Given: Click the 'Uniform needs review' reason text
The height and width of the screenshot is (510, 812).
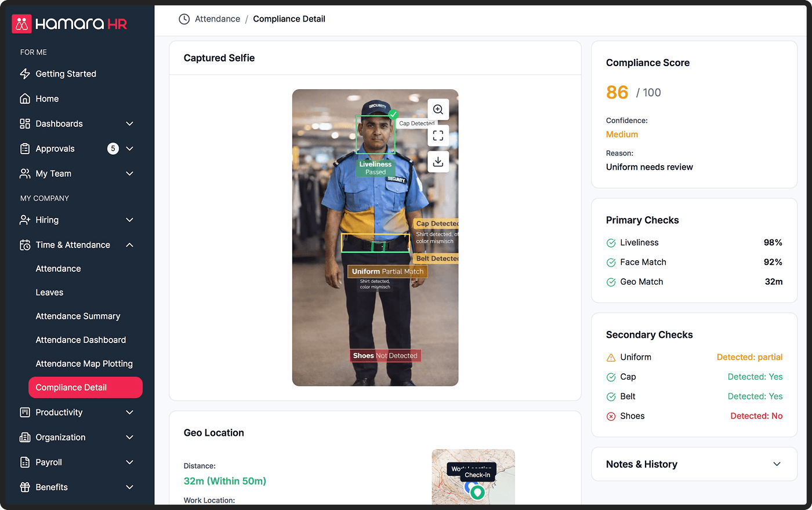Looking at the screenshot, I should click(x=650, y=167).
